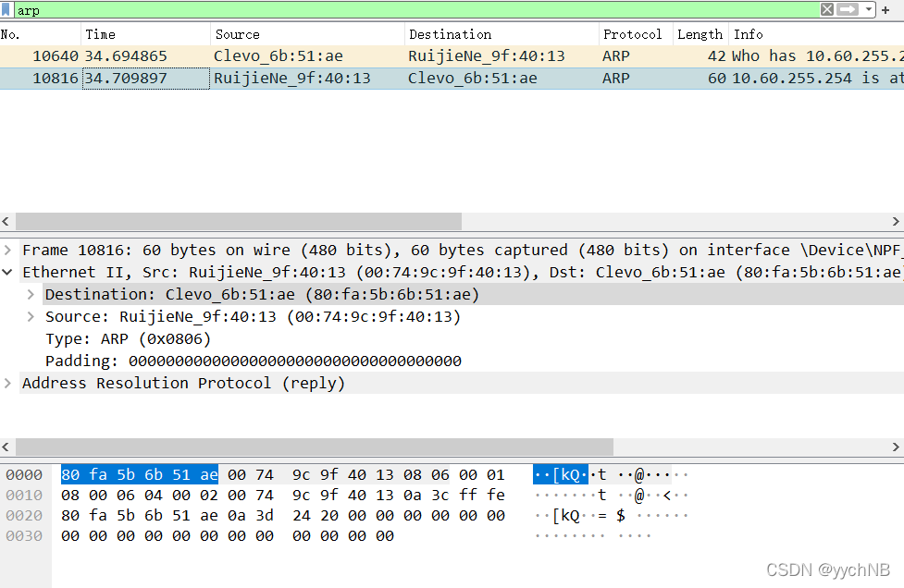Sort by the Protocol column header

click(x=636, y=34)
